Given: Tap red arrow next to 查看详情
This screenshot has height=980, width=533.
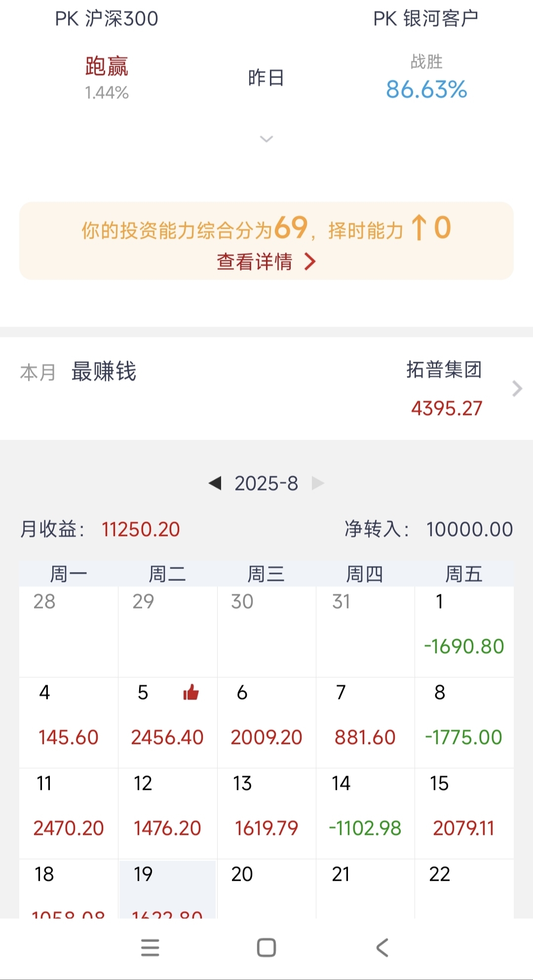Looking at the screenshot, I should tap(310, 261).
